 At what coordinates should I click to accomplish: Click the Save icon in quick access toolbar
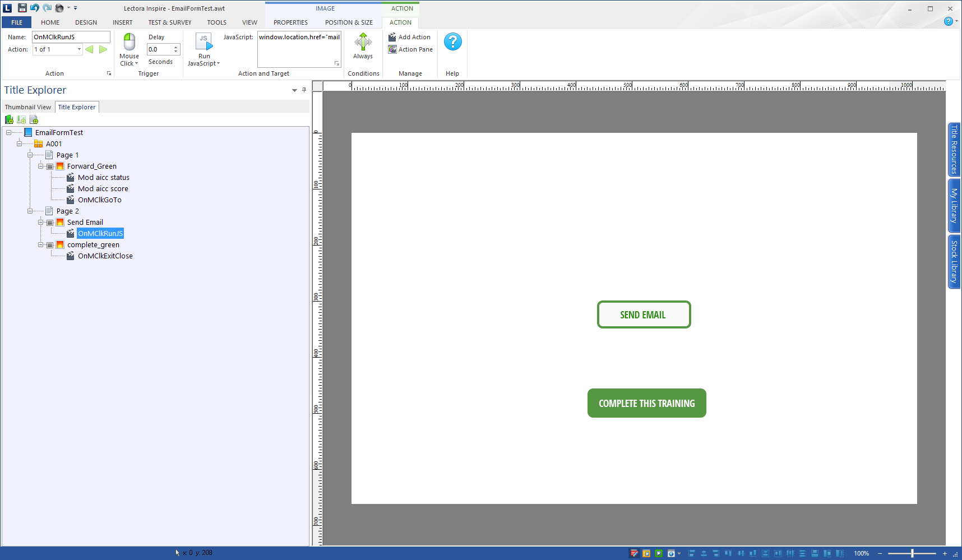22,8
